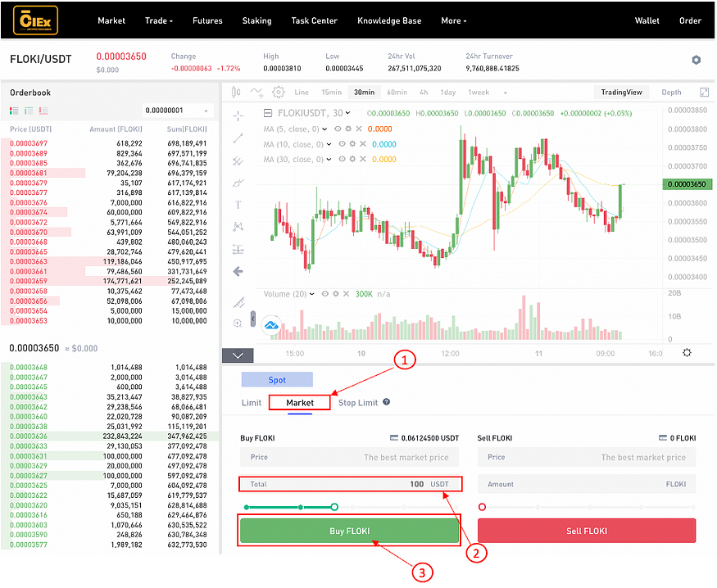Toggle MA 30 indicator visibility eye
The width and height of the screenshot is (717, 588).
[342, 159]
